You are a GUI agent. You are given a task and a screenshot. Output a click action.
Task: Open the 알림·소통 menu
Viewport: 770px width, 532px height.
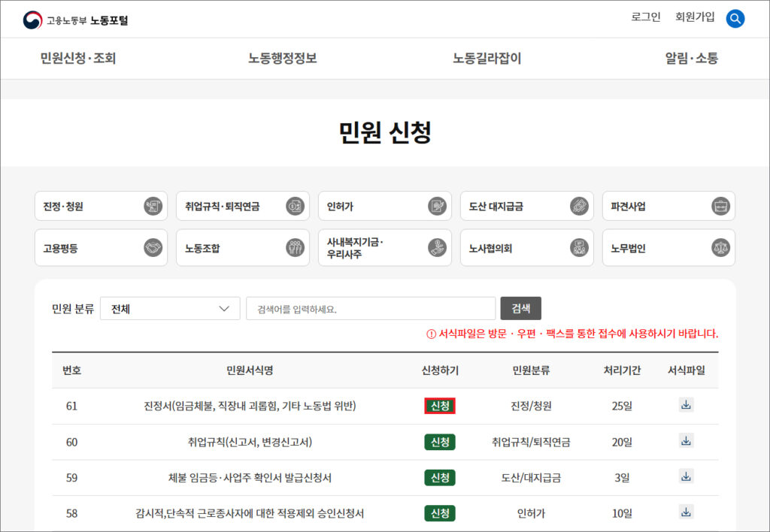pyautogui.click(x=691, y=59)
